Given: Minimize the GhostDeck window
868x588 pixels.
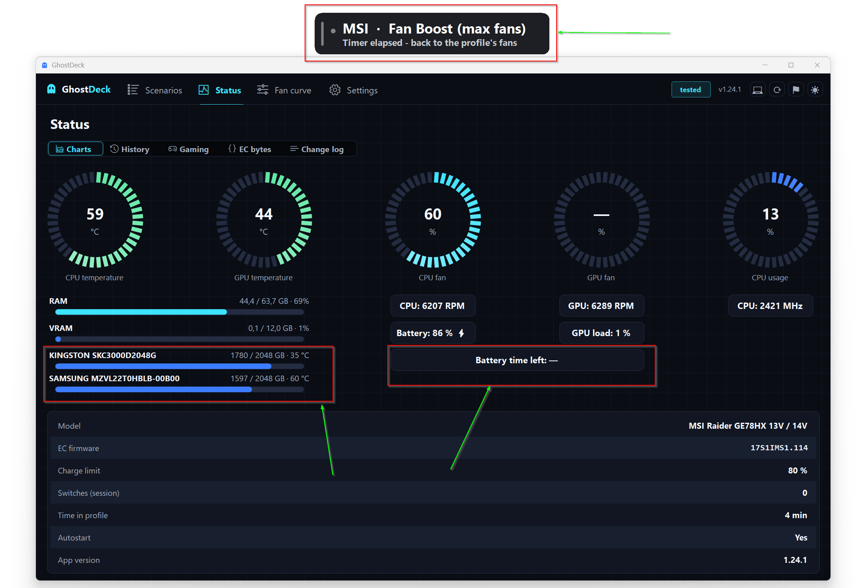Looking at the screenshot, I should [x=765, y=65].
